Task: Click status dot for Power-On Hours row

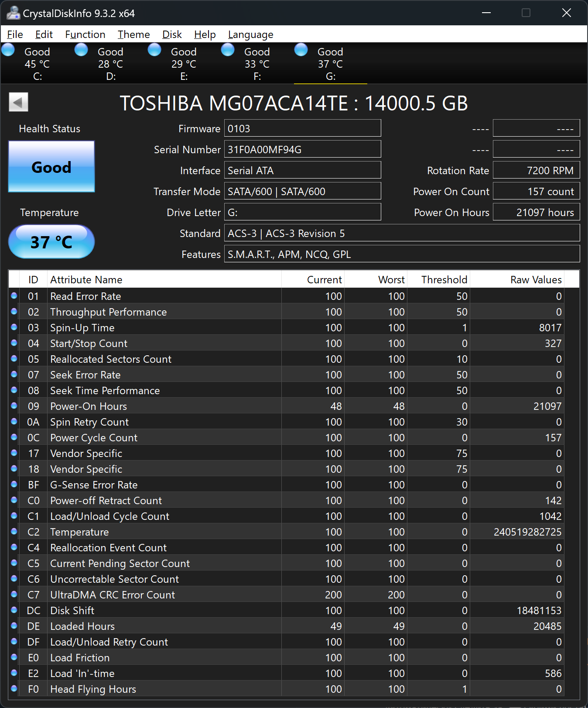Action: point(14,406)
